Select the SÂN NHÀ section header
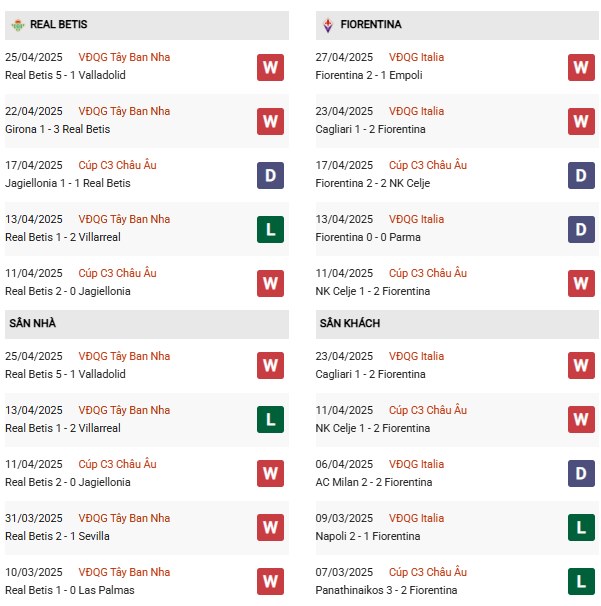601x606 pixels. click(x=147, y=324)
